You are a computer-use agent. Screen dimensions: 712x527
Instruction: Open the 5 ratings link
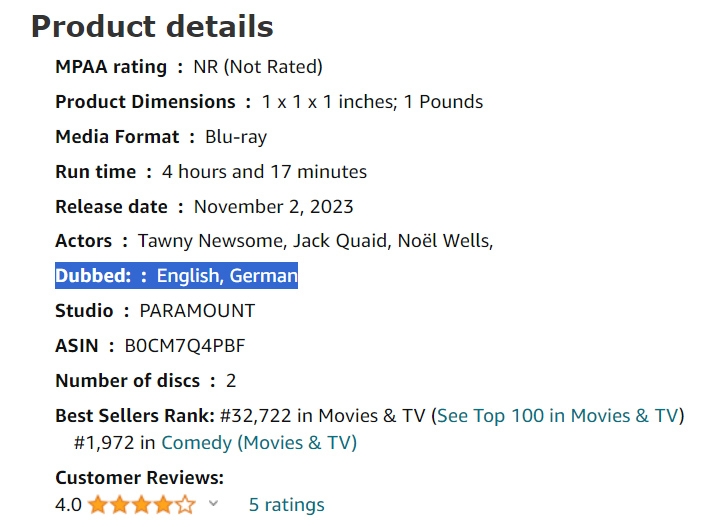coord(286,505)
